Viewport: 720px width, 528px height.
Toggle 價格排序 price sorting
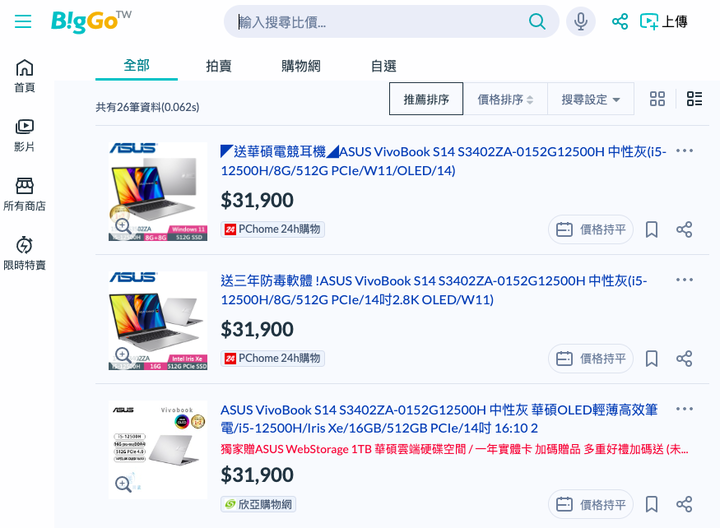click(505, 99)
